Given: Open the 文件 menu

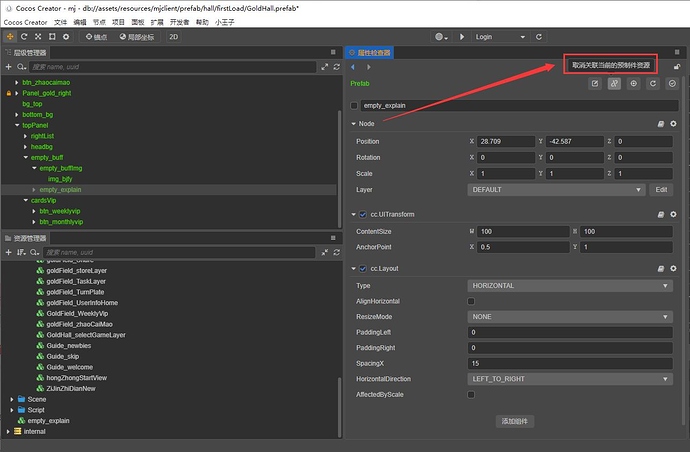Looking at the screenshot, I should 60,22.
